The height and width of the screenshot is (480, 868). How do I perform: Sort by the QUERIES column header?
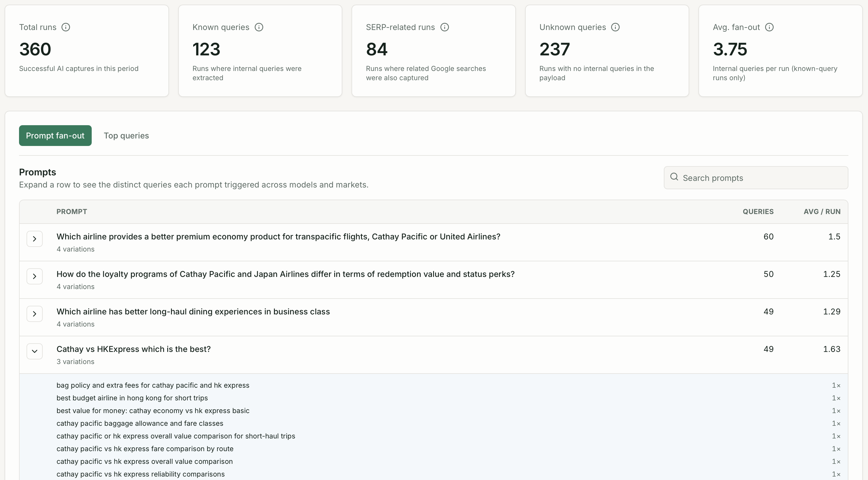pyautogui.click(x=758, y=212)
